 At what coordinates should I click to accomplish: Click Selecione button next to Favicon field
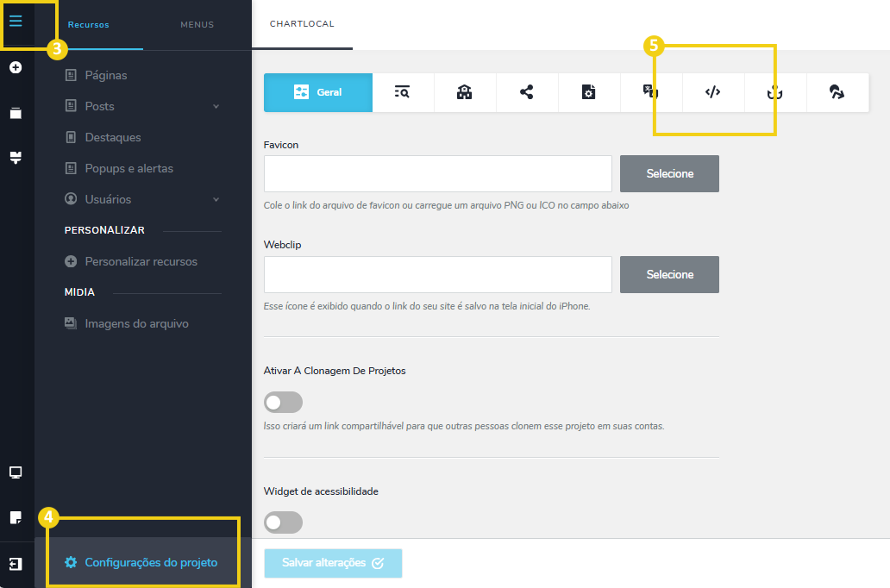[x=669, y=174]
